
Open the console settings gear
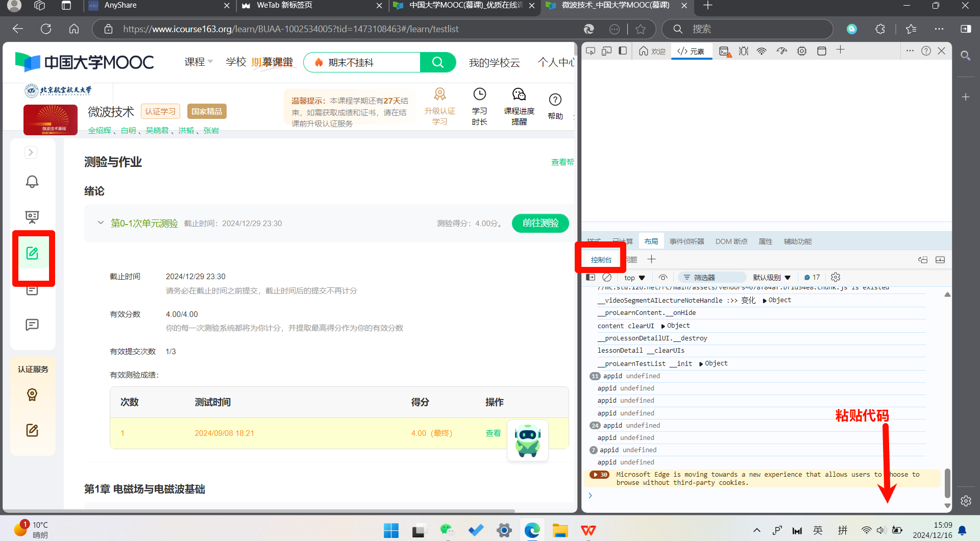pyautogui.click(x=836, y=277)
